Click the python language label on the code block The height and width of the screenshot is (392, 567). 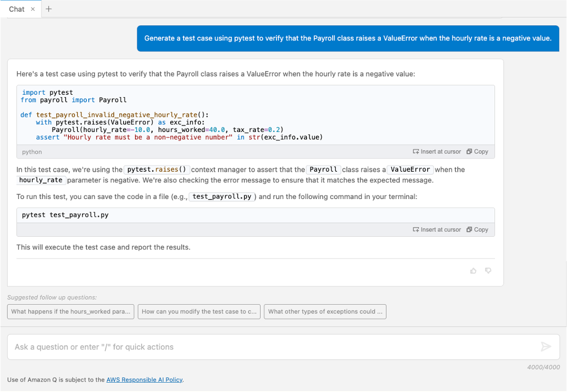pos(31,151)
